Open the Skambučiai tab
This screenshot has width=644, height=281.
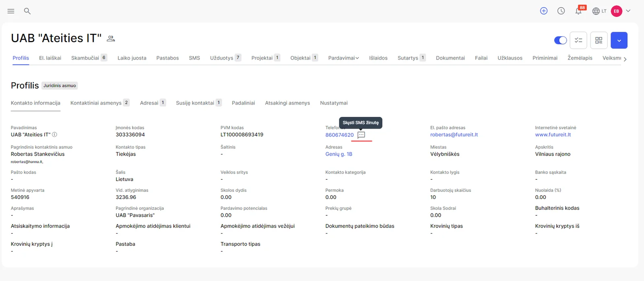click(89, 58)
